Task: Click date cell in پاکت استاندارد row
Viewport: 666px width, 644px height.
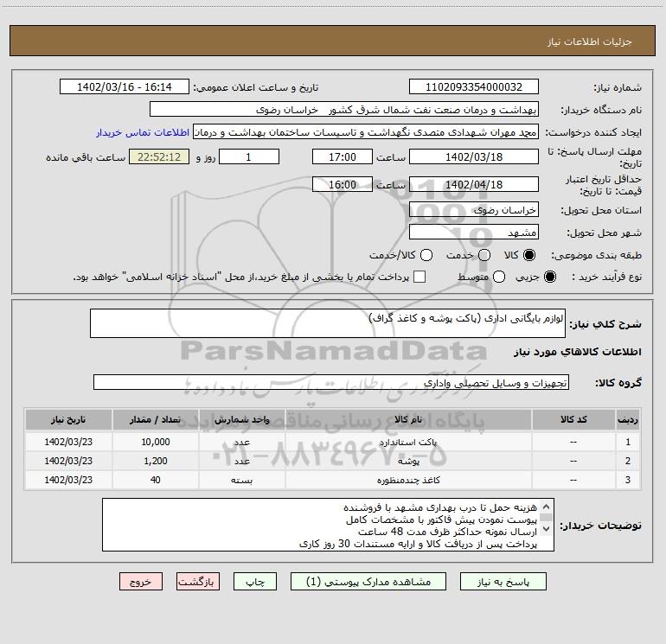Action: [x=68, y=442]
